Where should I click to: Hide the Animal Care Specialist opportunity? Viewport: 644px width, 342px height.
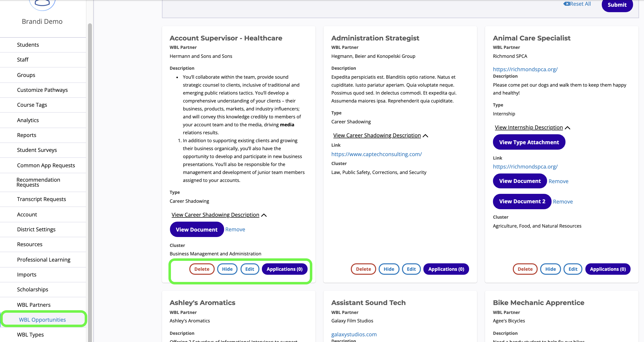[x=550, y=269]
